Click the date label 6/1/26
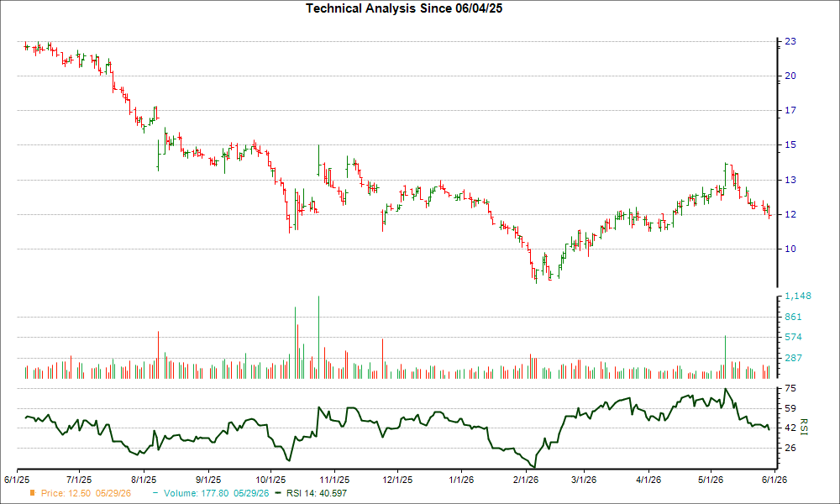 click(774, 480)
